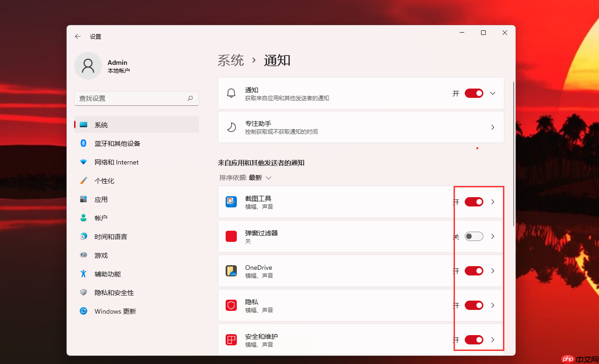Disable notifications for 截图工具
599x364 pixels.
(474, 202)
